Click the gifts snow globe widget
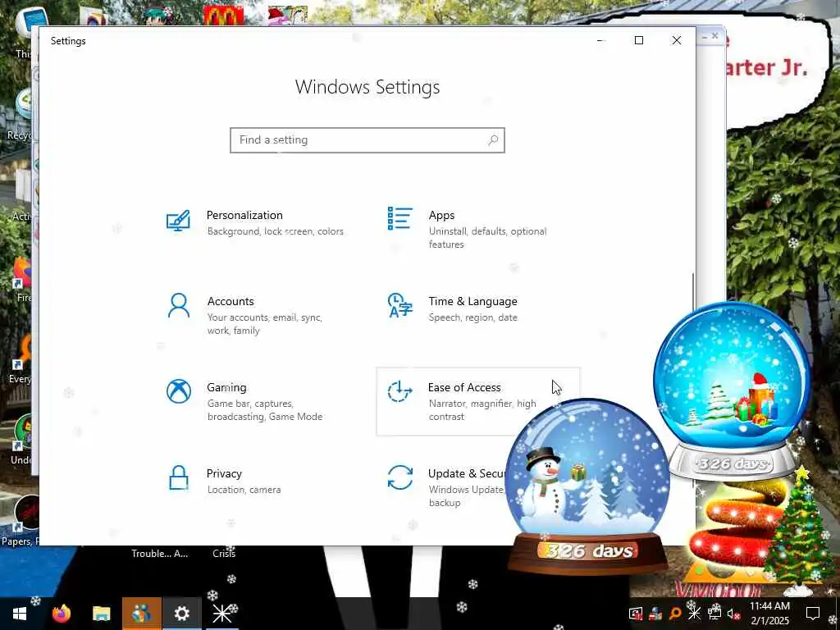840x630 pixels. click(x=732, y=391)
